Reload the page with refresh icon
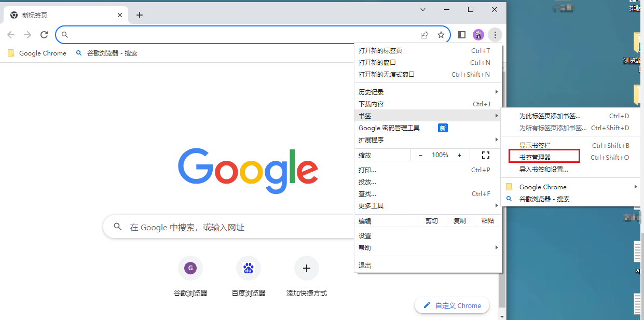Image resolution: width=644 pixels, height=320 pixels. click(44, 35)
